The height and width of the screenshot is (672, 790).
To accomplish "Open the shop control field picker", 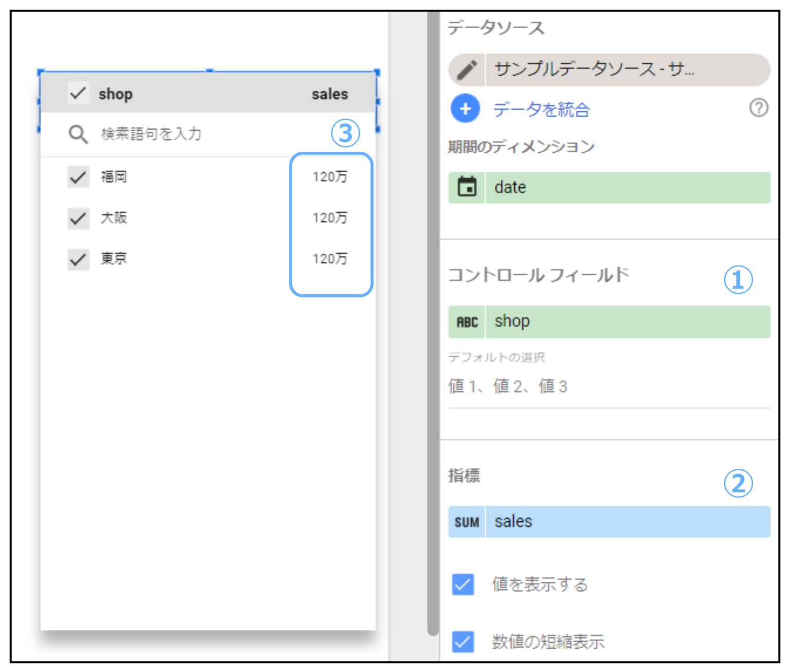I will coord(626,322).
